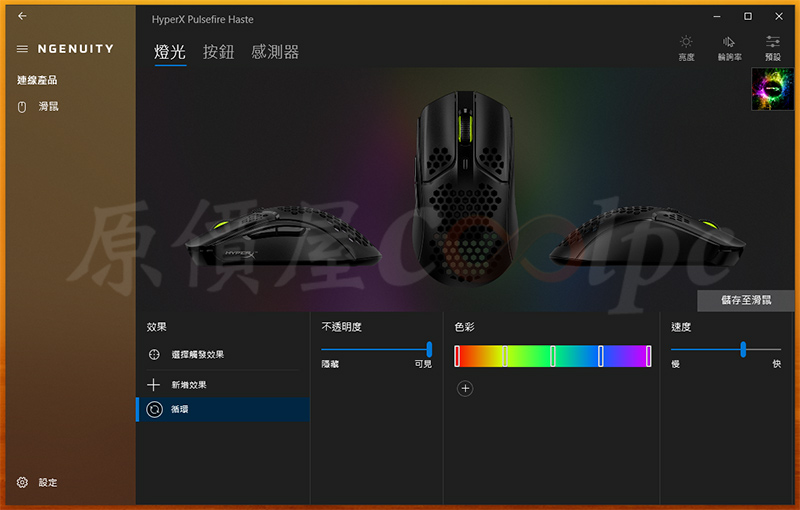Click the 不透明度 opacity slider handle

point(429,349)
